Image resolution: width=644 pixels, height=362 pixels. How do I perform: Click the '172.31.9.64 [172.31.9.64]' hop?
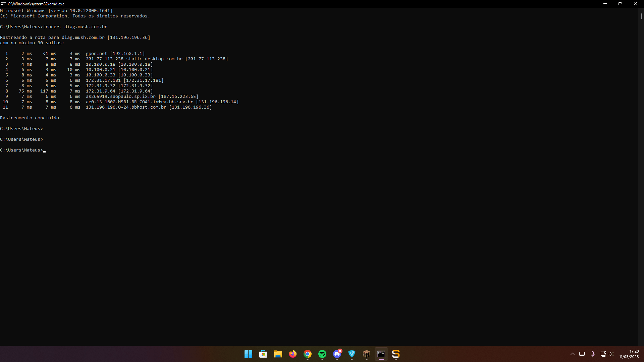pyautogui.click(x=119, y=91)
